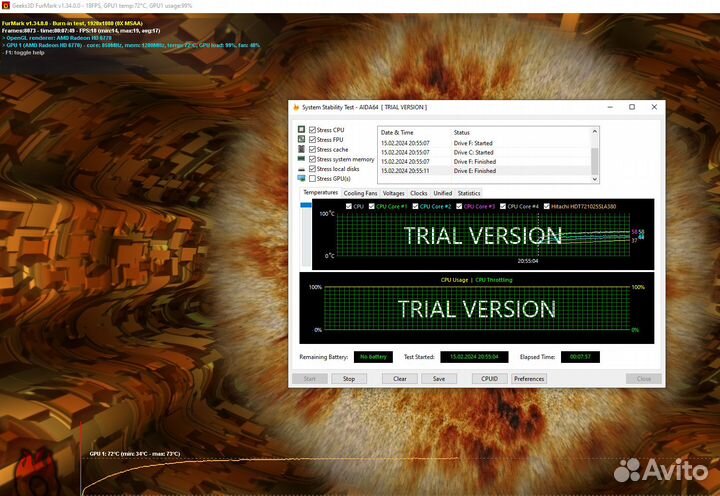Viewport: 720px width, 496px height.
Task: Click the CPU chip icon beside Stress CPU
Action: (x=301, y=130)
